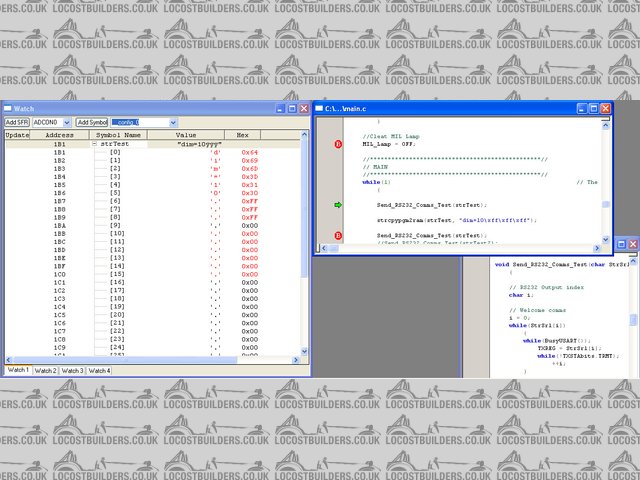Viewport: 640px width, 480px height.
Task: Click main.c vertical scroll down arrow
Action: click(x=606, y=240)
